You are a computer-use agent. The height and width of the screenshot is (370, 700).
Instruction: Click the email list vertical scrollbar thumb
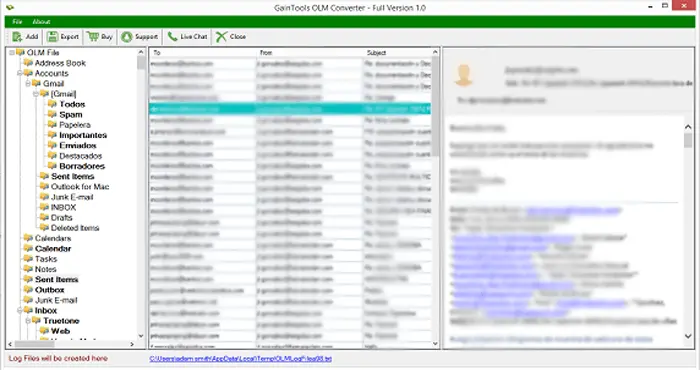[x=435, y=106]
